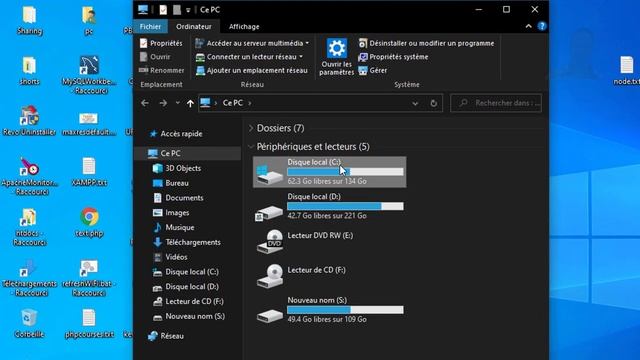The width and height of the screenshot is (640, 360).
Task: Open the help question mark icon
Action: [x=542, y=26]
